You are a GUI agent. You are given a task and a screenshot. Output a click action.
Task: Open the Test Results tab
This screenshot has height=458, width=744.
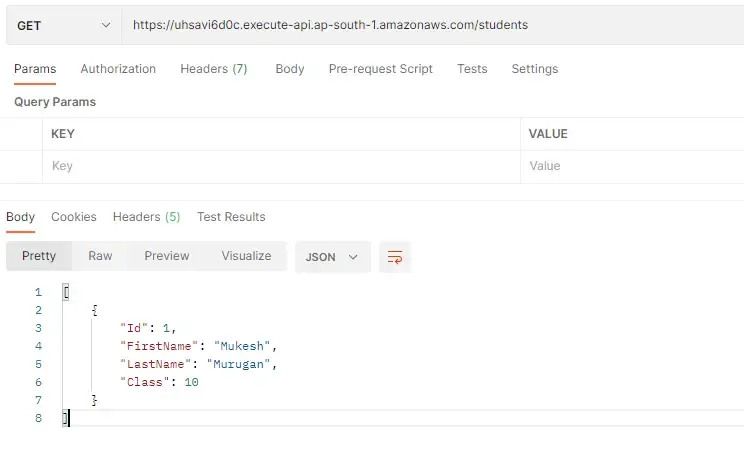click(231, 217)
